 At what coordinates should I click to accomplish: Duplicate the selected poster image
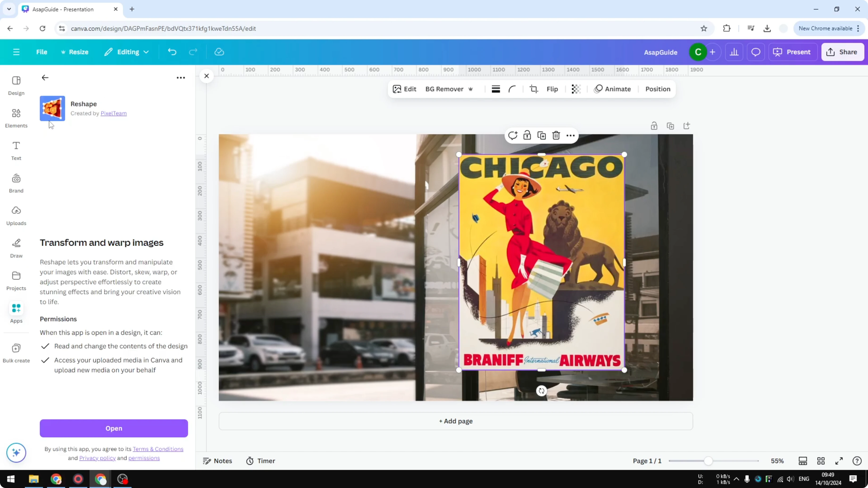[542, 135]
